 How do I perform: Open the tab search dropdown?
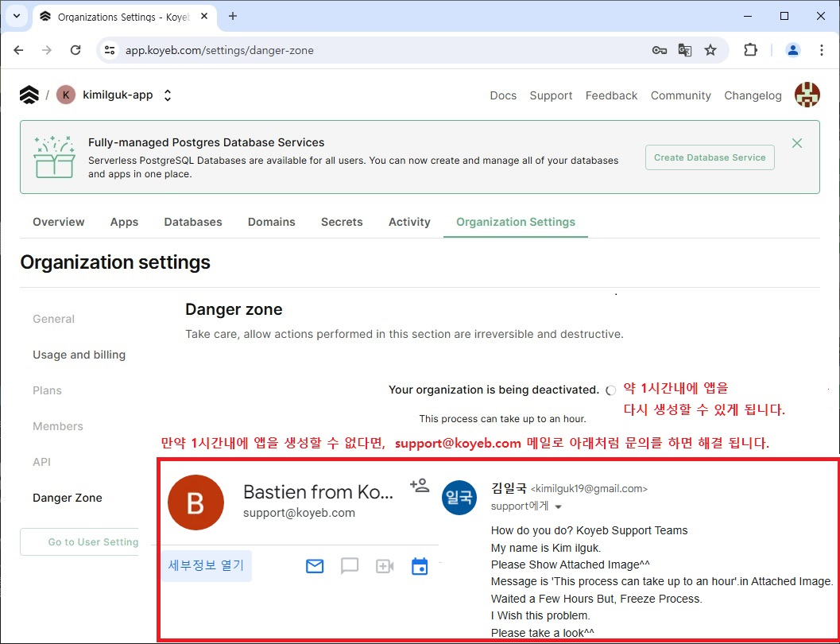pyautogui.click(x=17, y=16)
